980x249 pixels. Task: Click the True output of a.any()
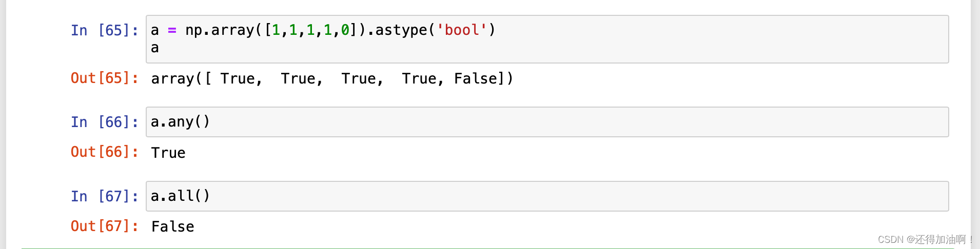[x=168, y=153]
